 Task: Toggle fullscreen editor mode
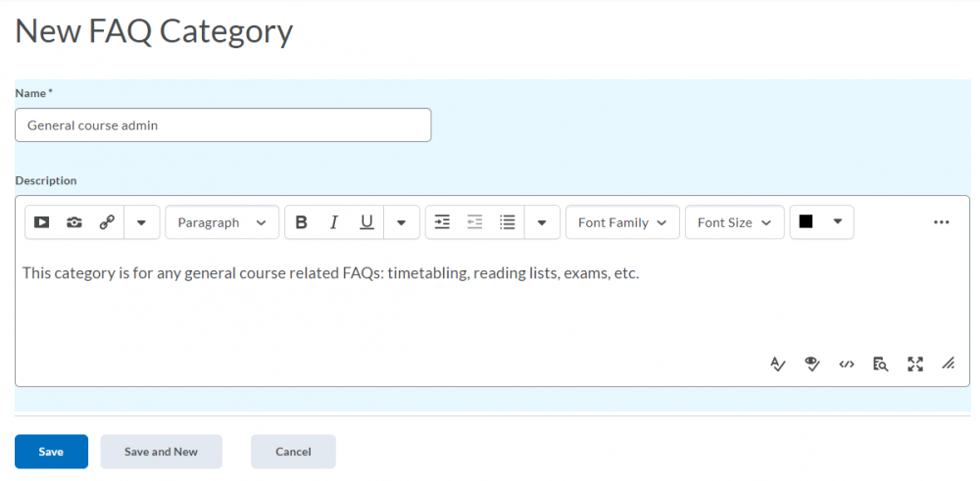(x=915, y=364)
